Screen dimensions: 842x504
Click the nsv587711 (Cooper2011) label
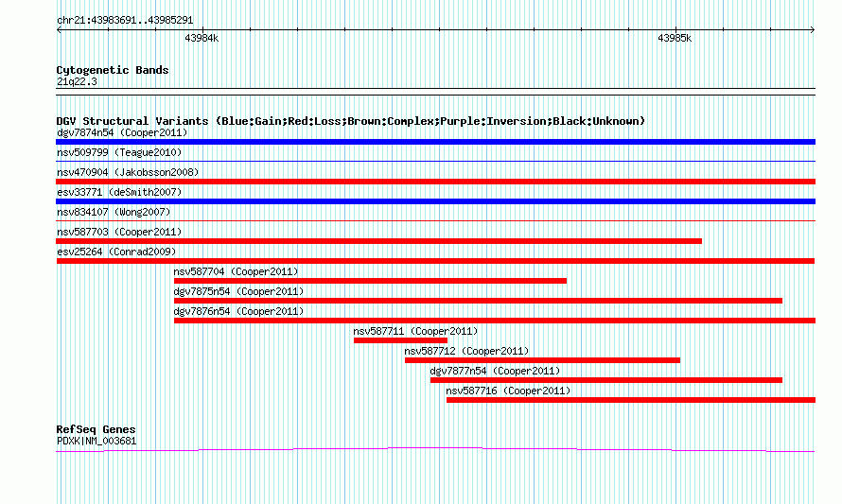point(415,331)
